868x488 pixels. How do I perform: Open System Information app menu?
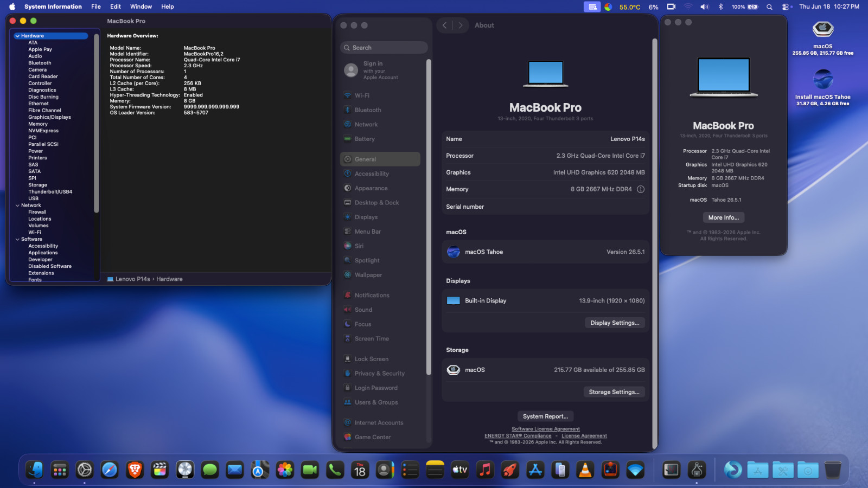pos(53,7)
